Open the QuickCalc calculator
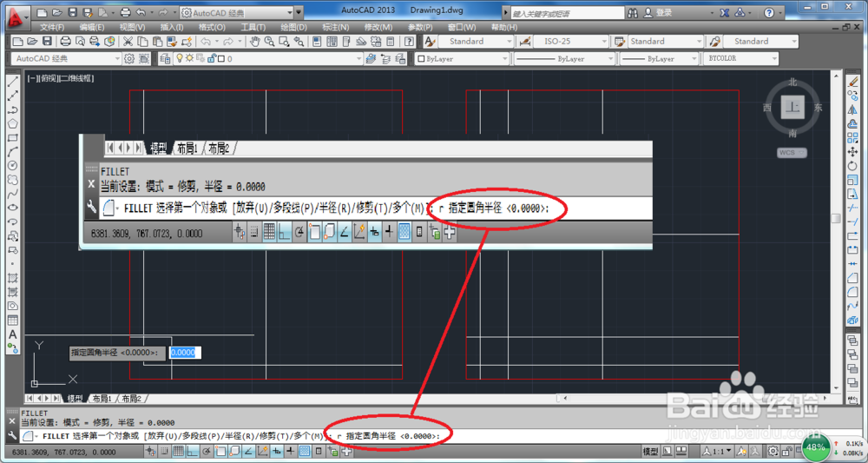The height and width of the screenshot is (463, 868). pos(391,41)
